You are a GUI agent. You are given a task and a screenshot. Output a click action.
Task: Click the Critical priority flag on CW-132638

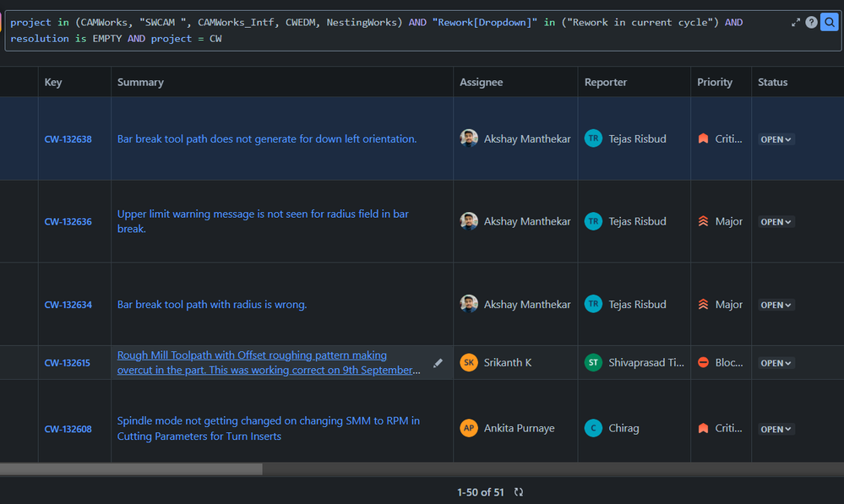[702, 138]
